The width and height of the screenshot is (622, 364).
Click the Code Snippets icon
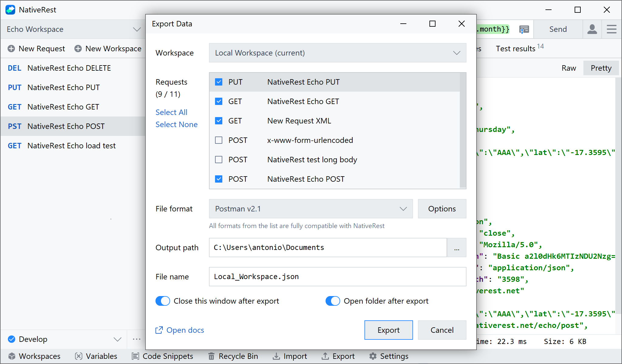click(135, 356)
